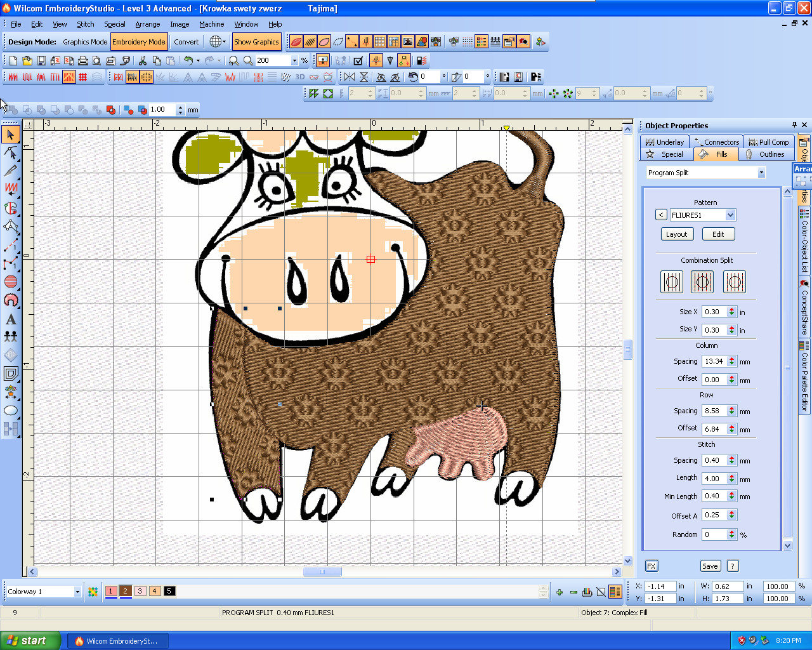Click the Copy icon in toolbar
Image resolution: width=812 pixels, height=650 pixels.
coord(157,60)
